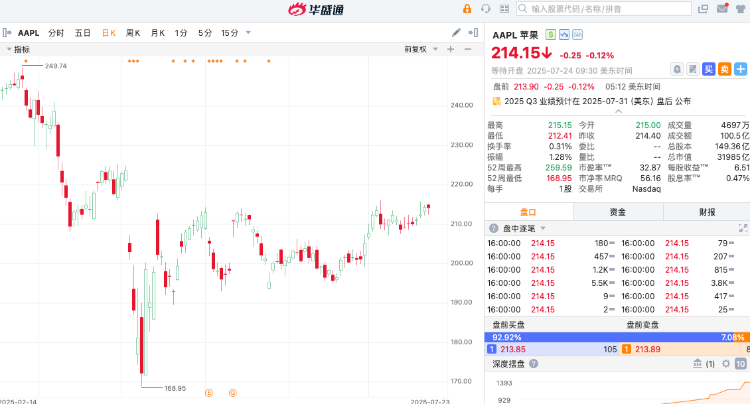Select the 日K chart period
This screenshot has width=750, height=404.
tap(109, 33)
